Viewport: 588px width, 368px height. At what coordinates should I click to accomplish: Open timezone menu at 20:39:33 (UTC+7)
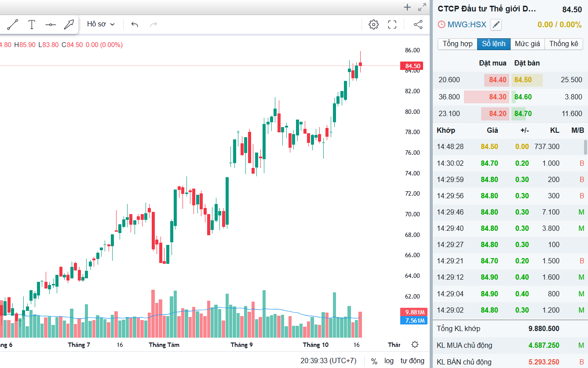[329, 361]
